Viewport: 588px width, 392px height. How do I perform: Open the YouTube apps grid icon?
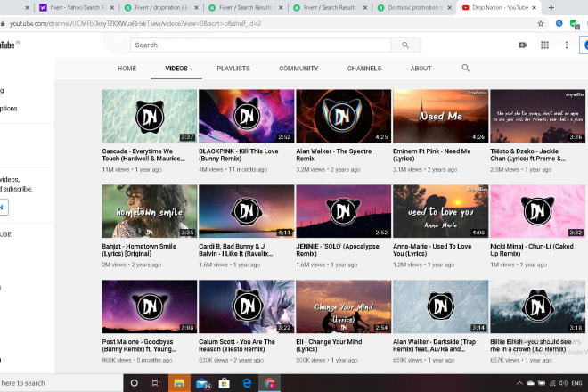(544, 45)
